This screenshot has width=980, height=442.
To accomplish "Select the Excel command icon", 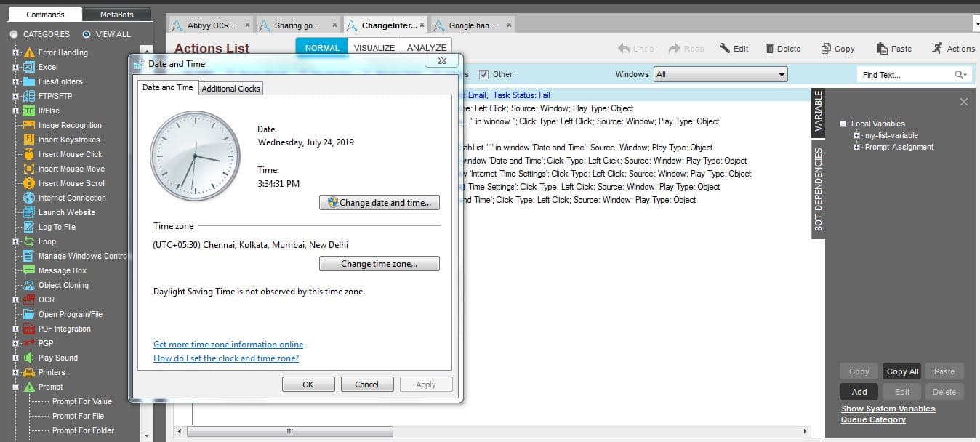I will (x=29, y=67).
